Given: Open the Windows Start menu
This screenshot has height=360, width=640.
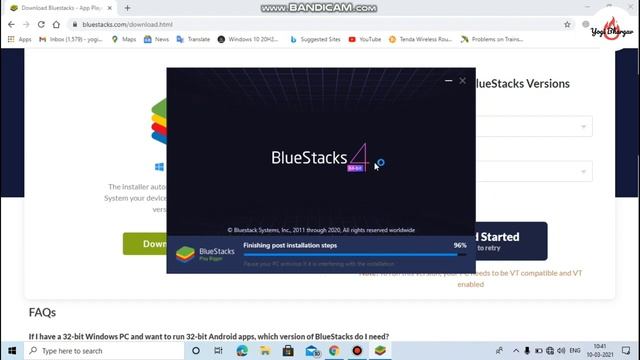Looking at the screenshot, I should tap(12, 351).
